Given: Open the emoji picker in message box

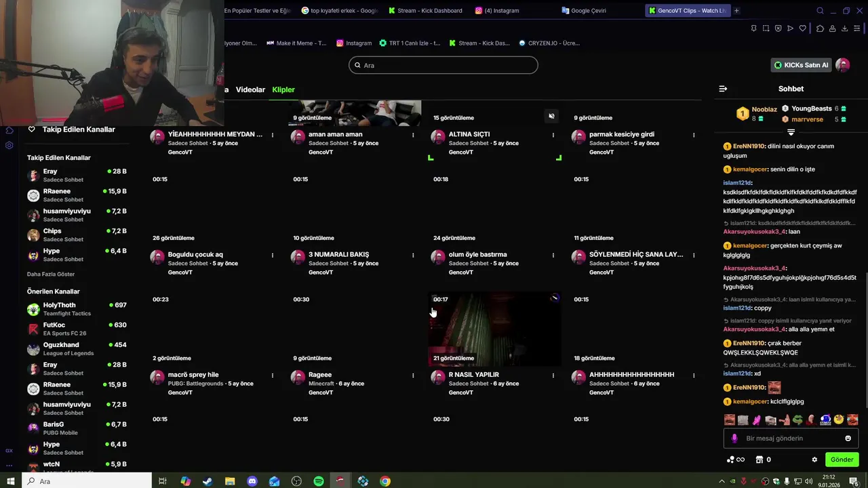Looking at the screenshot, I should [x=848, y=439].
